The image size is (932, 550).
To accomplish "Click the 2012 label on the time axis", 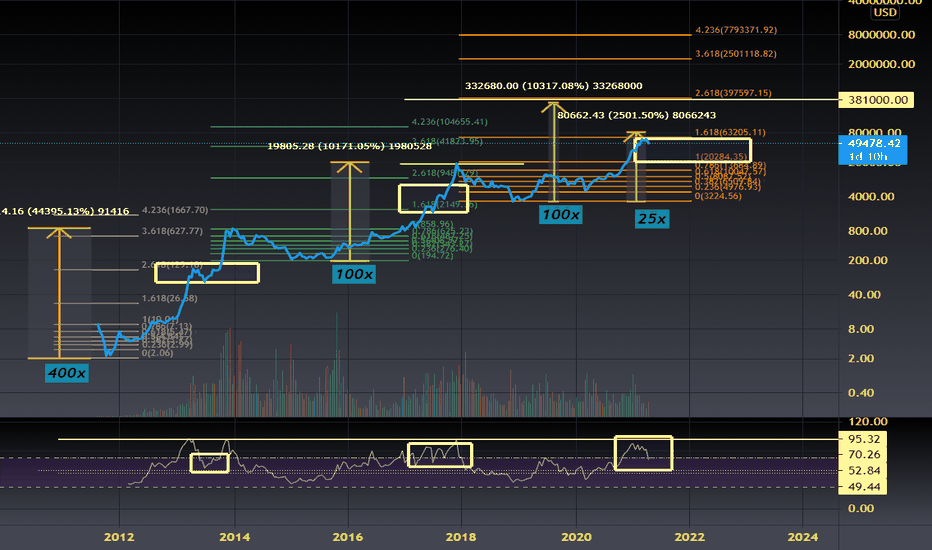I will pyautogui.click(x=119, y=537).
